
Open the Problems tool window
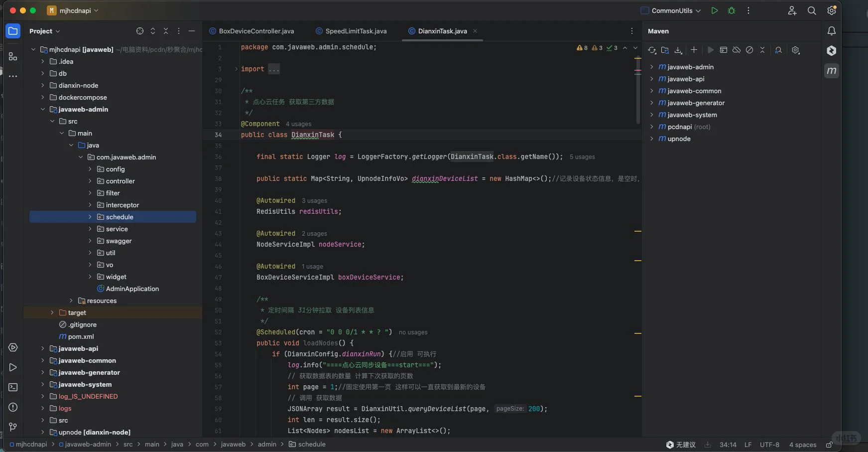click(13, 407)
